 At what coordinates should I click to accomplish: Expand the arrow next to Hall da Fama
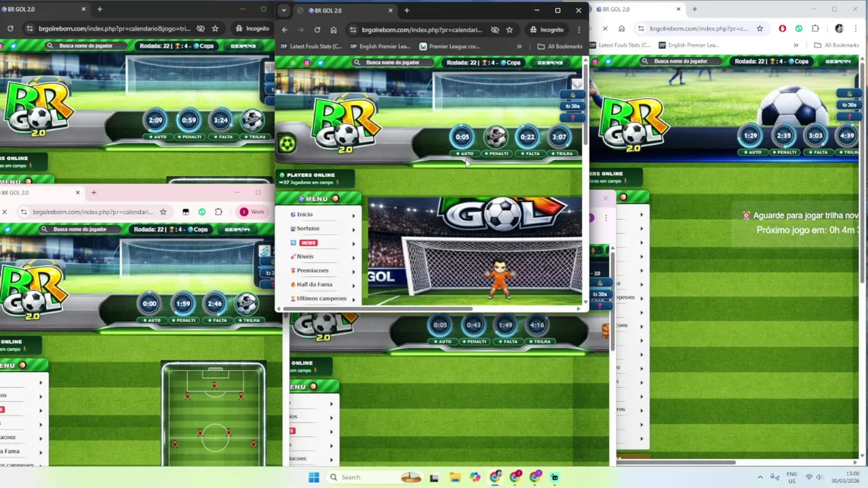(x=353, y=285)
